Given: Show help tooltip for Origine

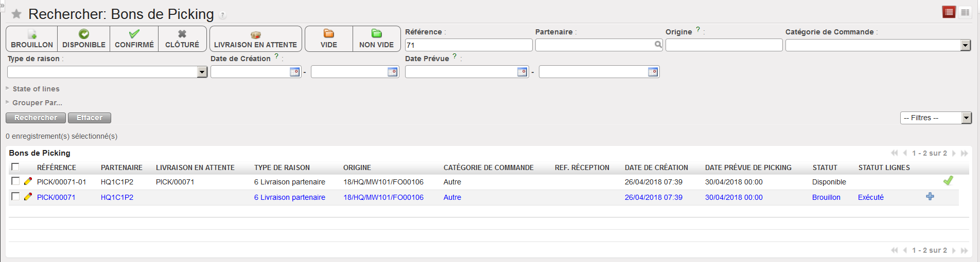Looking at the screenshot, I should coord(698,30).
